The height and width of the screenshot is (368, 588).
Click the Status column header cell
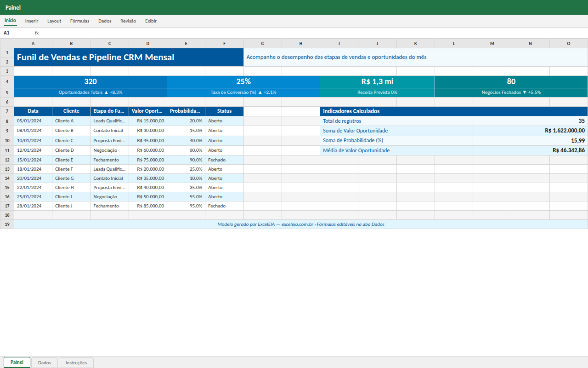click(x=224, y=111)
